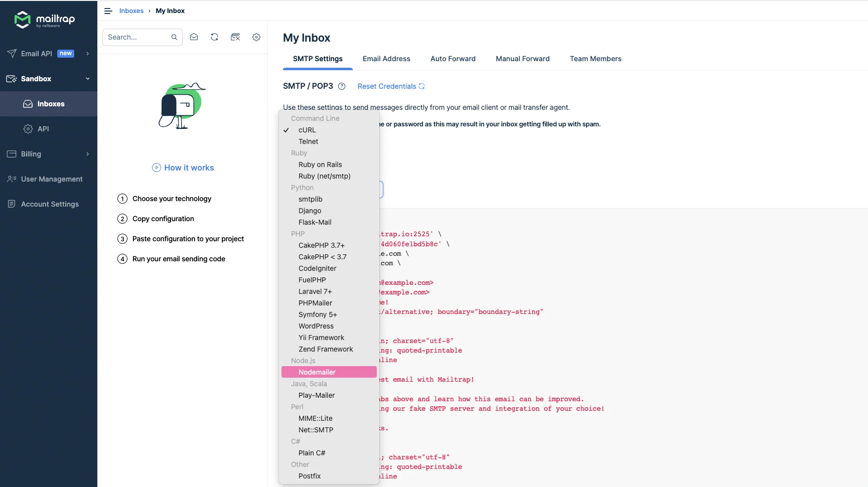Switch to the Email Address tab
This screenshot has width=868, height=487.
386,59
